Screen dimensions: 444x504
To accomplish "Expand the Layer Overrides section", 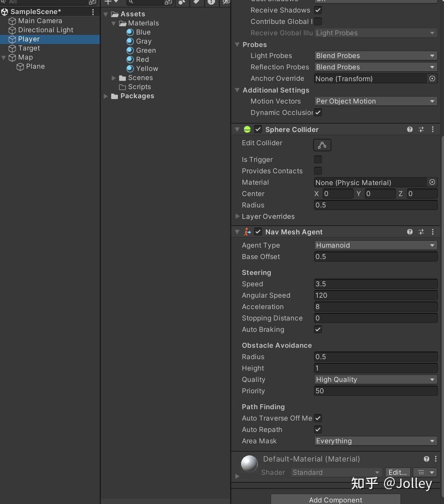I will pos(238,217).
